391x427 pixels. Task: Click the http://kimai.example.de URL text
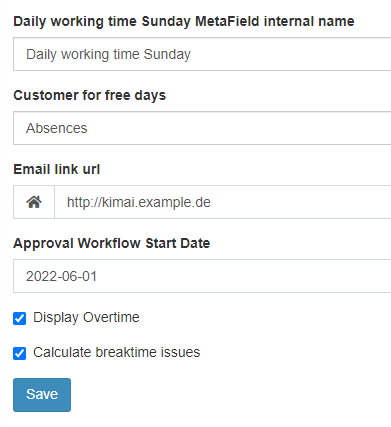tap(139, 202)
